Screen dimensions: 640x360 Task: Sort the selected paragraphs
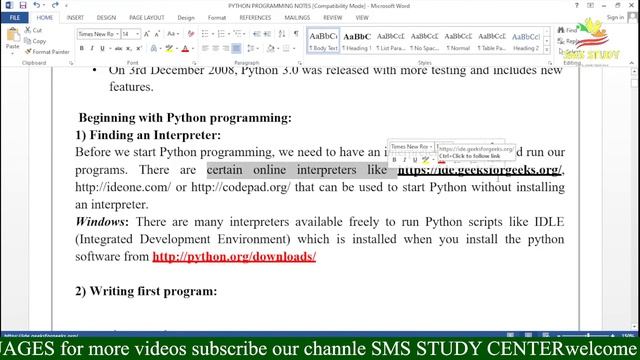coord(282,34)
